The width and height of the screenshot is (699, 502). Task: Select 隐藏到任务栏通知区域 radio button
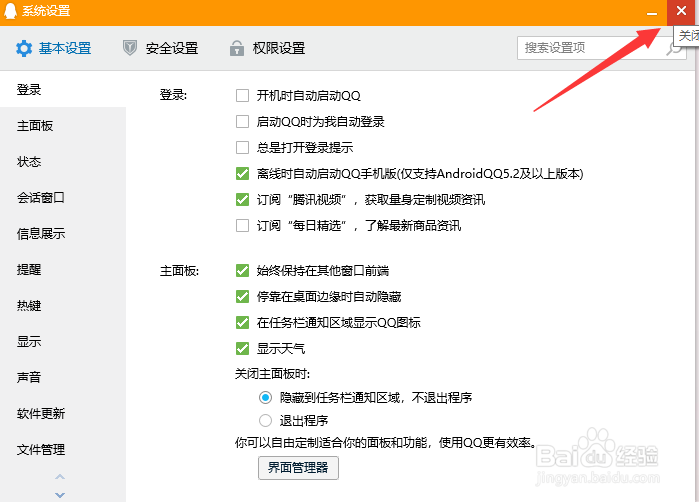coord(265,397)
